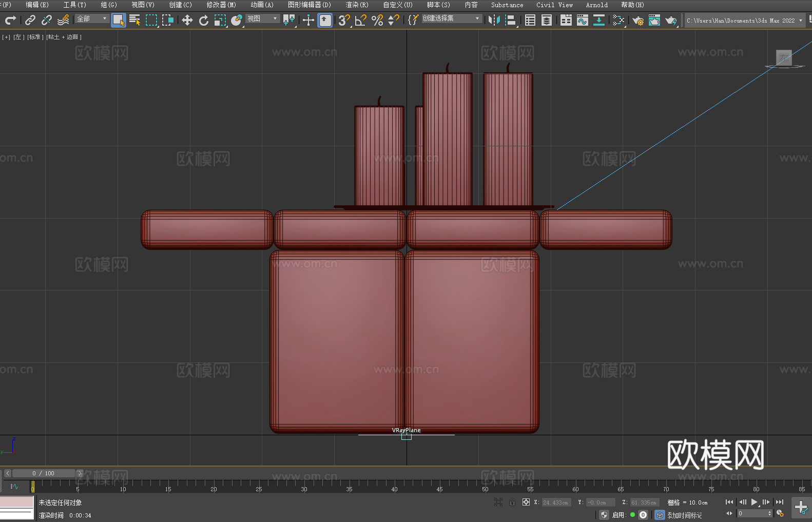Toggle 3D Snaps
The height and width of the screenshot is (522, 812).
(344, 20)
